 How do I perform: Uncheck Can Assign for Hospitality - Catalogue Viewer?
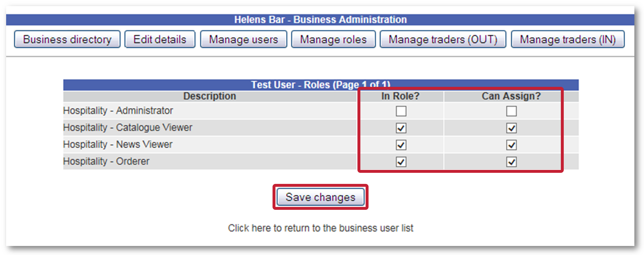[x=512, y=128]
